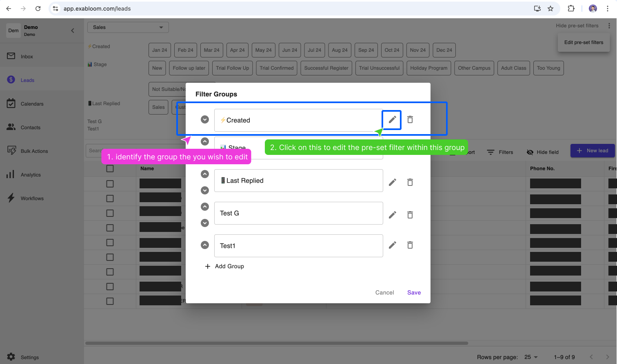Move Created group down with chevron arrow
Image resolution: width=617 pixels, height=364 pixels.
point(205,119)
